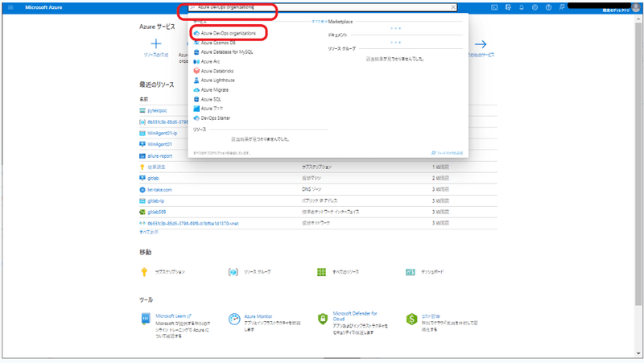Navigate to サブスクリプション key shortcut
The height and width of the screenshot is (363, 644).
(x=164, y=272)
